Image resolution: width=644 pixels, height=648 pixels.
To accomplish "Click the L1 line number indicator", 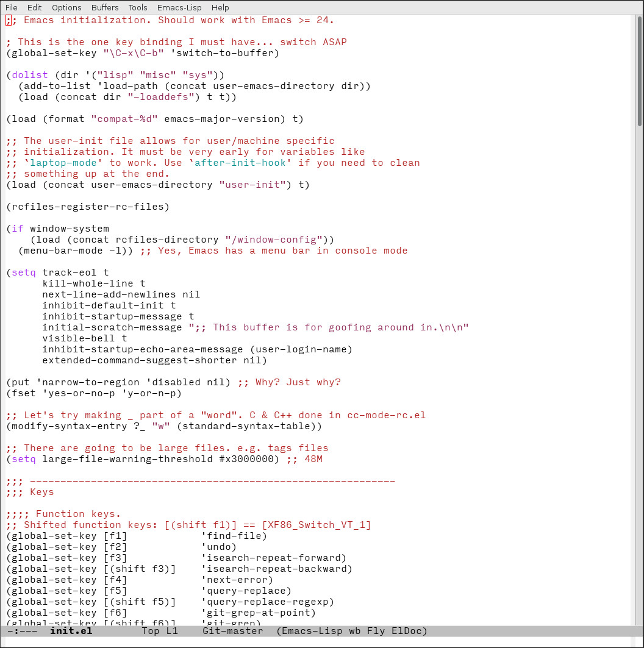I will [x=172, y=631].
